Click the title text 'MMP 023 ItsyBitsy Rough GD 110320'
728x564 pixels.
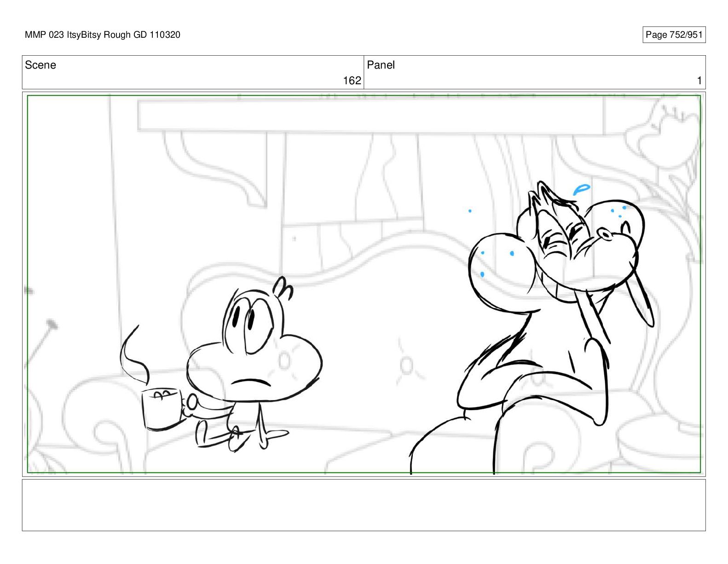point(103,35)
